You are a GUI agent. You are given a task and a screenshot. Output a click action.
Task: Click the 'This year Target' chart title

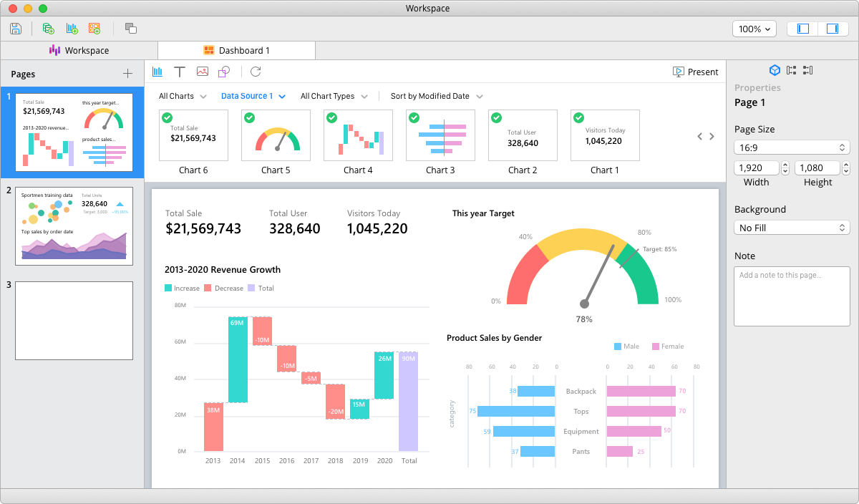coord(483,213)
